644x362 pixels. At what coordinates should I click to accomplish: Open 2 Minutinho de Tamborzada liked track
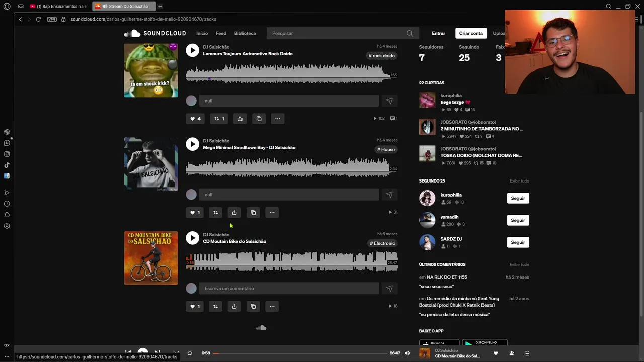coord(481,129)
